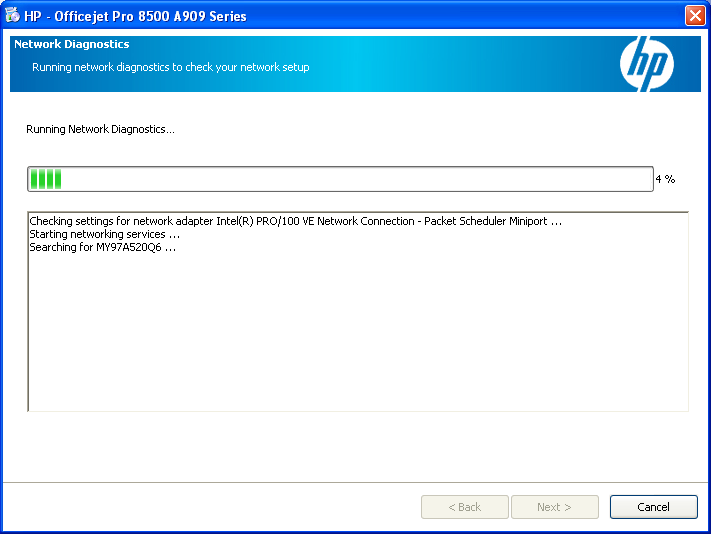Click the window title 'HP - Officejet Pro 8500'
Screen dimensions: 711x534
[135, 16]
